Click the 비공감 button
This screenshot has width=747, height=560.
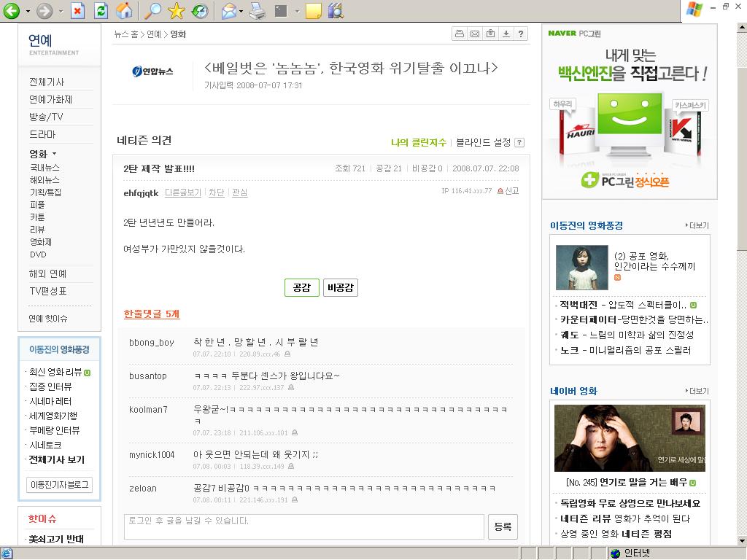click(x=341, y=287)
